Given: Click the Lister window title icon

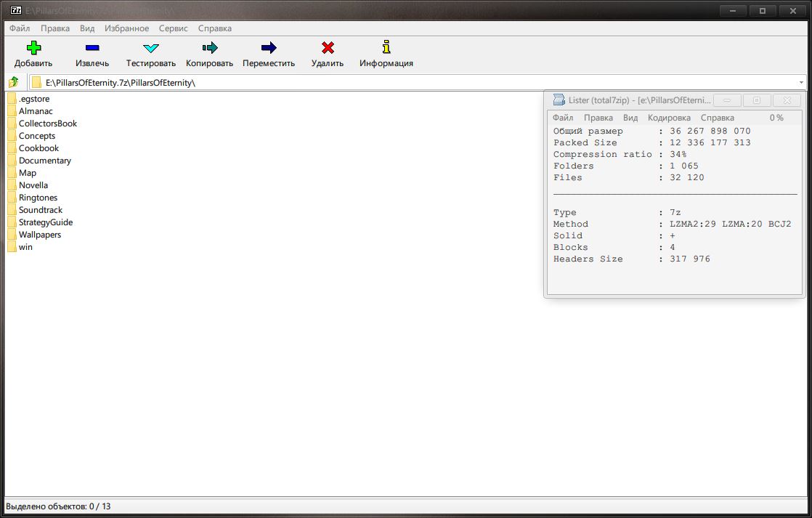Looking at the screenshot, I should coord(559,100).
